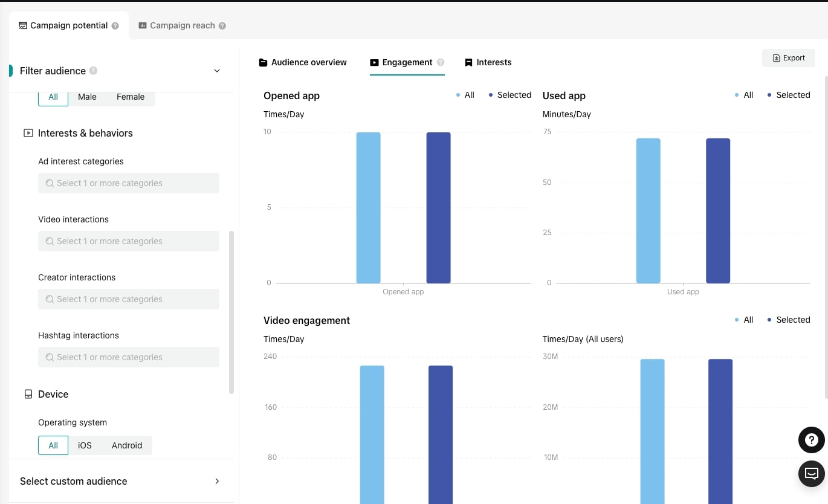Click the Interests & behaviors section icon
The image size is (828, 504).
(28, 133)
